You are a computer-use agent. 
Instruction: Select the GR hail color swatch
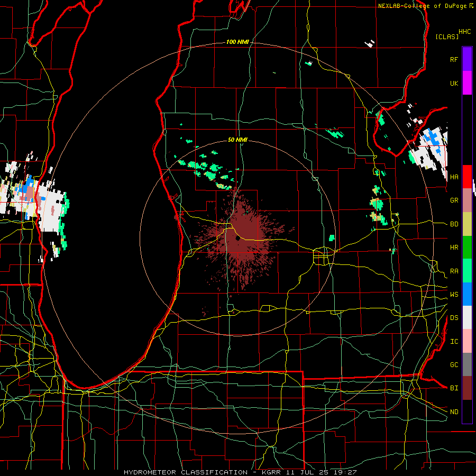point(467,200)
